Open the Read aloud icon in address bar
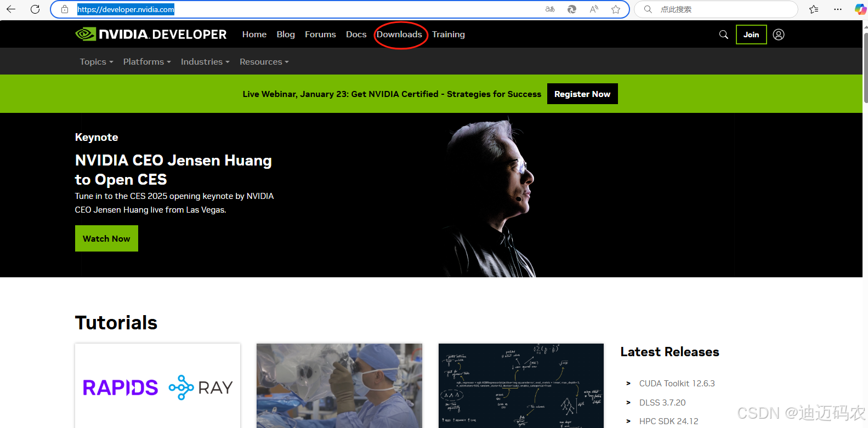Image resolution: width=868 pixels, height=428 pixels. coord(594,9)
